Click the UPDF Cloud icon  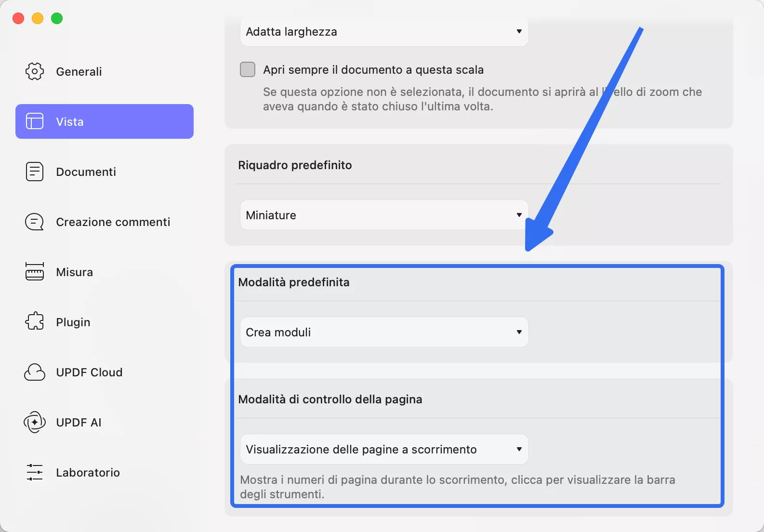point(34,372)
